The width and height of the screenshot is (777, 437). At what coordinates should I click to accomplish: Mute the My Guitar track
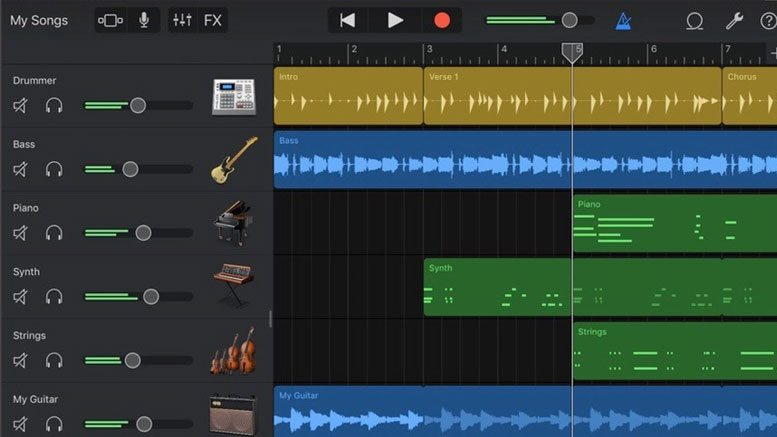[20, 424]
